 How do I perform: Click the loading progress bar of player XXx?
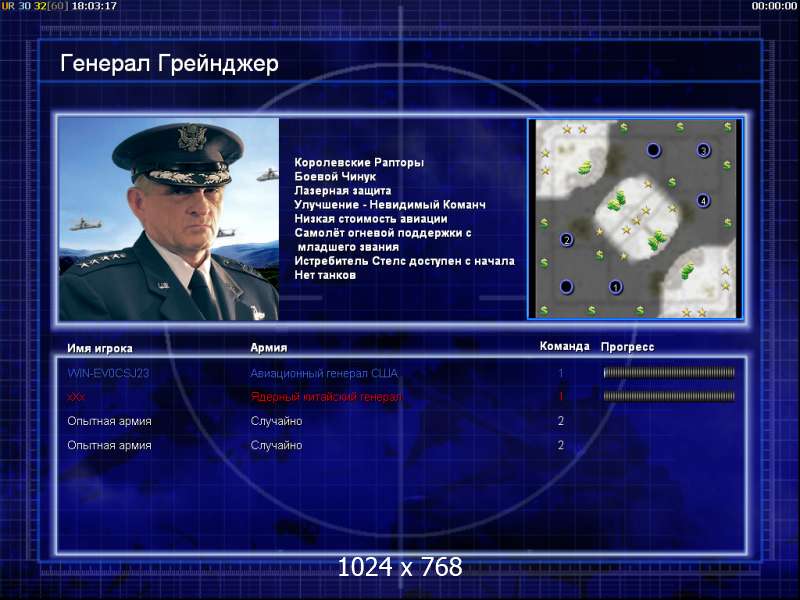click(x=669, y=396)
